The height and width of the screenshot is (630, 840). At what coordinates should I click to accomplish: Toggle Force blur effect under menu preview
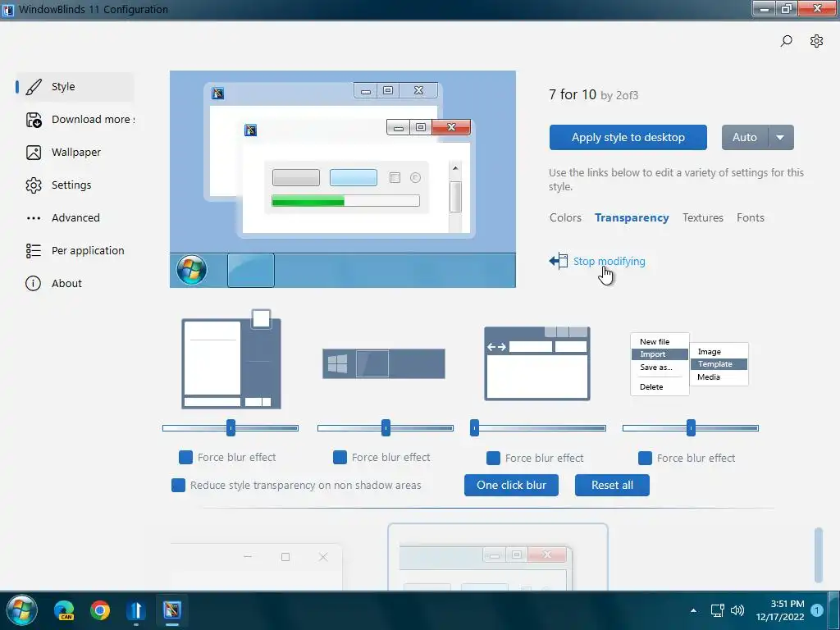click(645, 458)
